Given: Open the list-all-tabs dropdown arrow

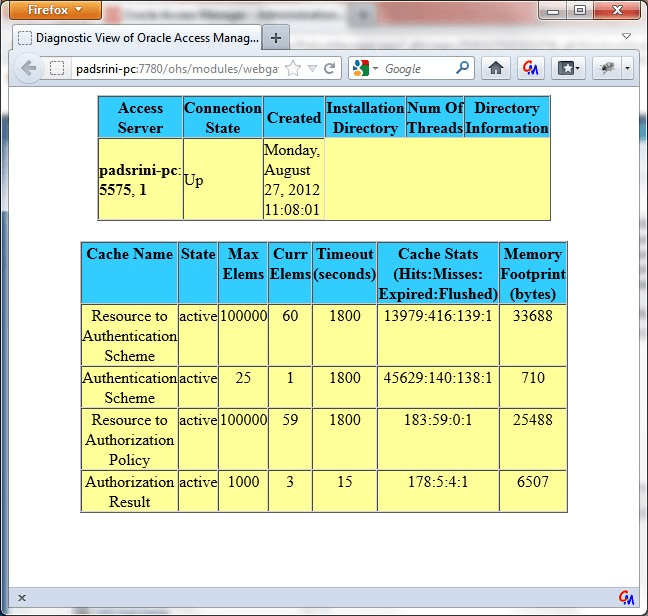Looking at the screenshot, I should pyautogui.click(x=627, y=36).
